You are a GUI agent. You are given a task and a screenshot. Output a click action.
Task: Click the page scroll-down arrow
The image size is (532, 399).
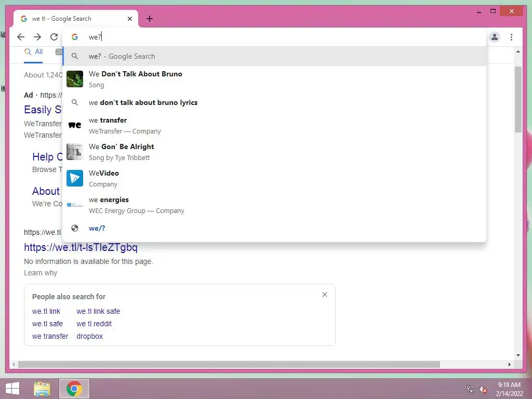(518, 355)
